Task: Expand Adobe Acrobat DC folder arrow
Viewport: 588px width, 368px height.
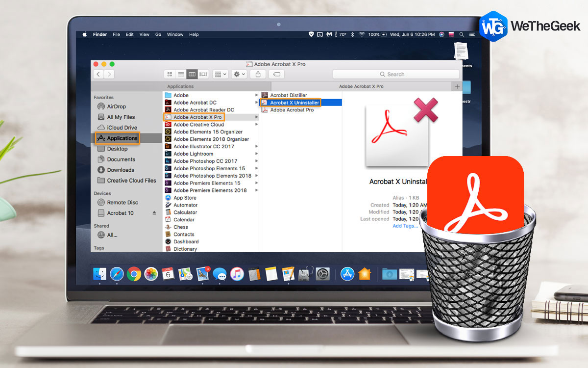Action: (x=256, y=103)
